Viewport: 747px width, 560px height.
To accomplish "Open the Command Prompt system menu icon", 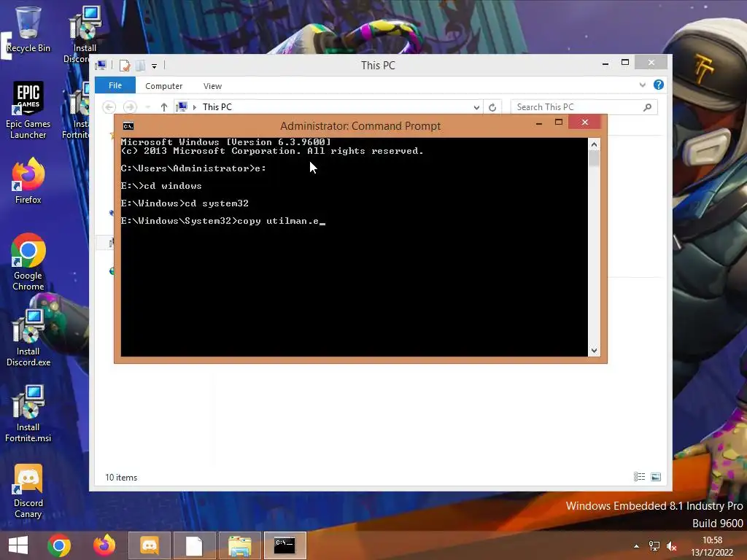I will point(128,125).
